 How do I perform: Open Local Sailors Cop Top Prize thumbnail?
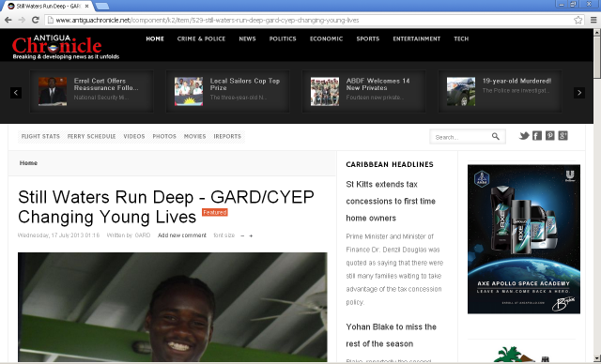coord(189,92)
